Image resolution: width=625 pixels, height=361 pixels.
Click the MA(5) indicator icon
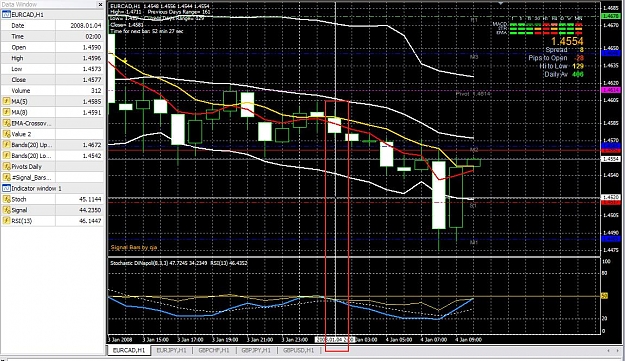pos(6,102)
